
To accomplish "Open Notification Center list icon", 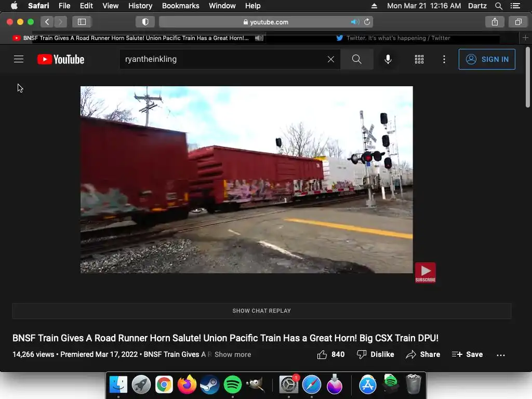I will (x=515, y=6).
